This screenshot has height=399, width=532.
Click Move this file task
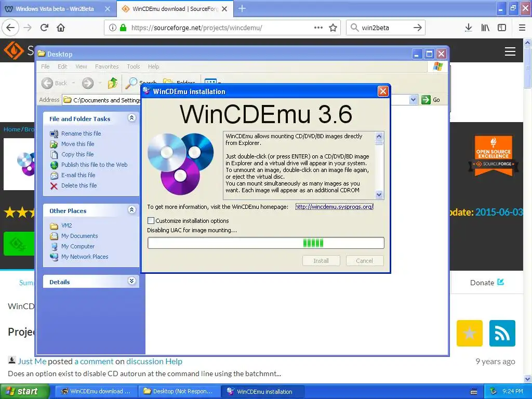click(x=78, y=144)
